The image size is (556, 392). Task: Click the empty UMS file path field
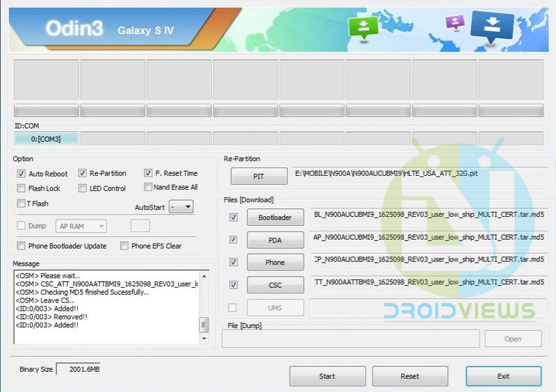point(429,307)
